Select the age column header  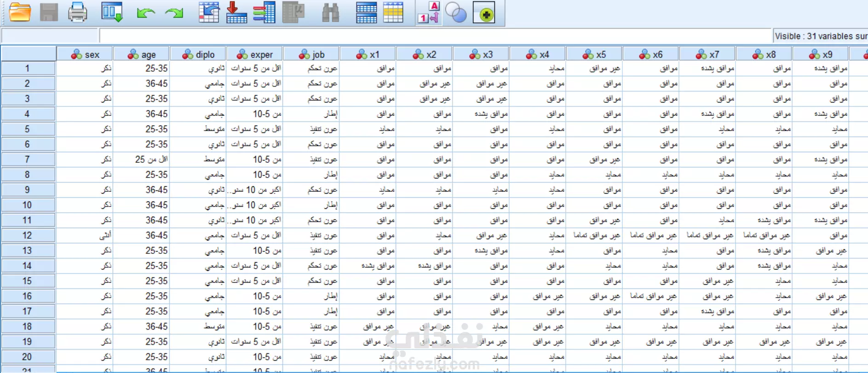(x=142, y=54)
